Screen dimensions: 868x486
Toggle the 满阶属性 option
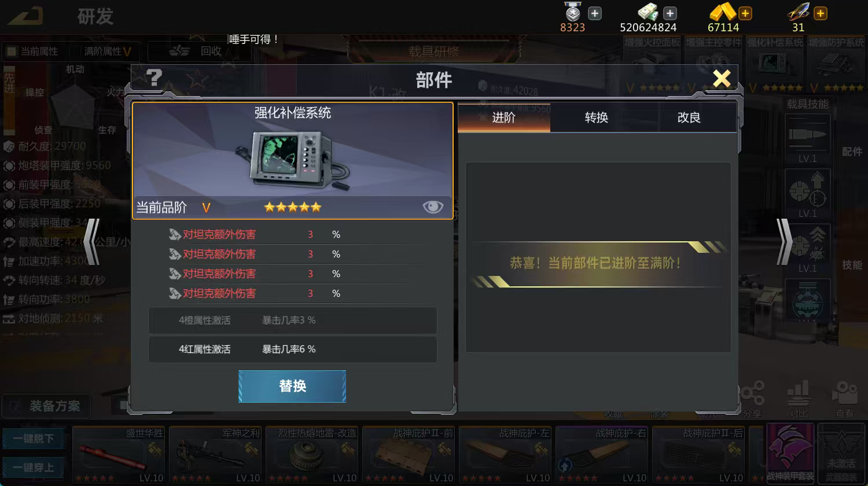[108, 51]
